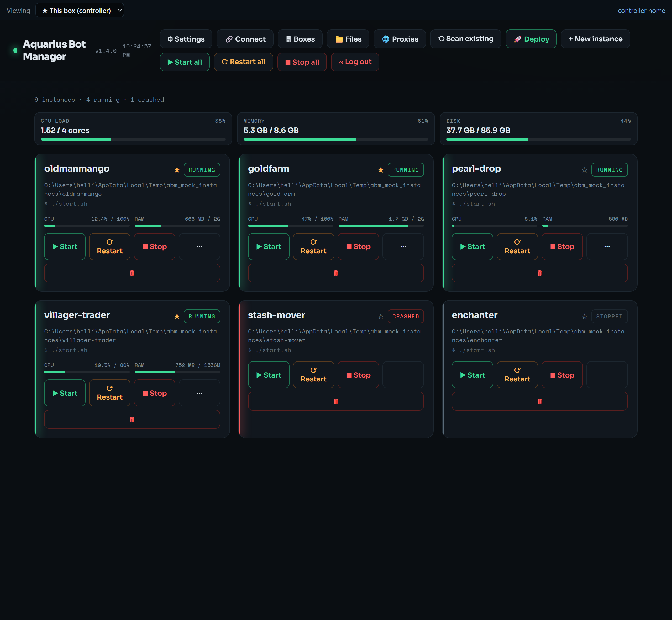Click Scan existing
Screen dimensions: 672x620
coord(465,39)
